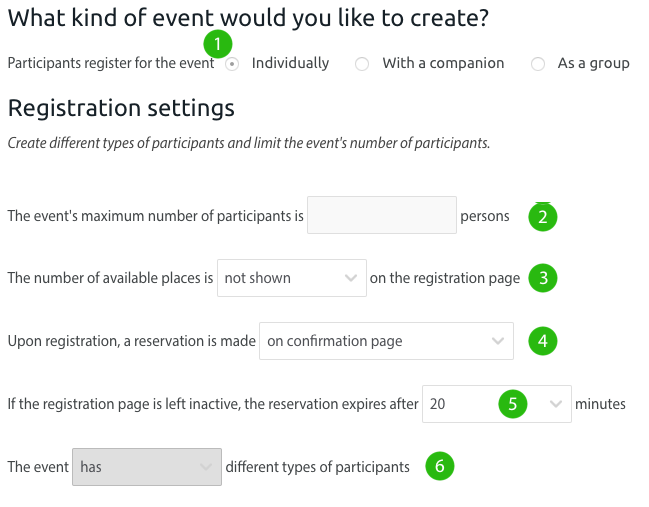This screenshot has width=649, height=507.
Task: Click chevron arrow of 'not shown' dropdown
Action: pyautogui.click(x=350, y=278)
